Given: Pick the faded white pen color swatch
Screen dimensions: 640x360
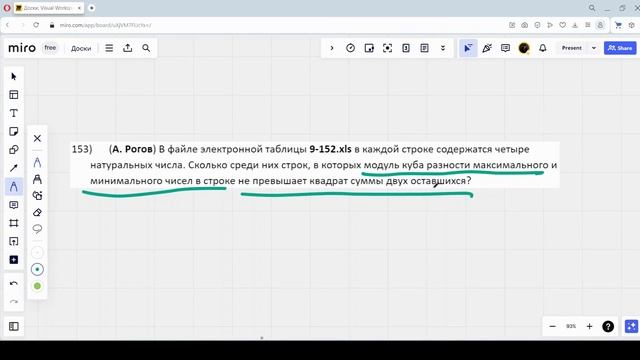Looking at the screenshot, I should 37,253.
